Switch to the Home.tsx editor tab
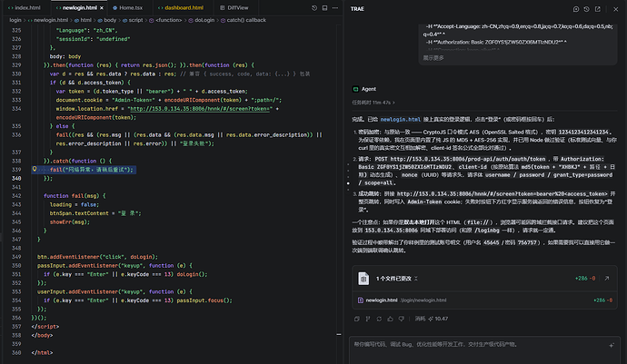 (127, 7)
